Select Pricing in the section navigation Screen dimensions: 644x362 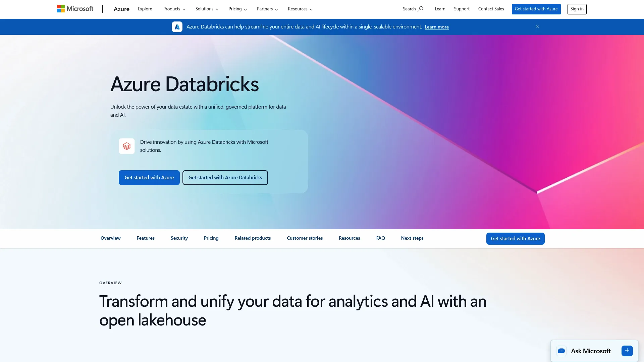click(x=211, y=238)
